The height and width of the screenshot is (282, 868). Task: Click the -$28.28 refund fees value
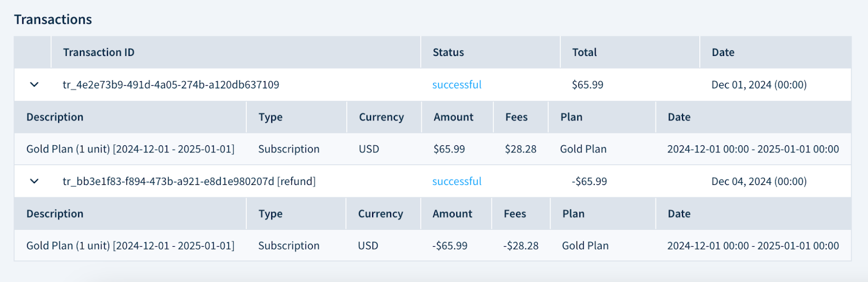tap(521, 246)
